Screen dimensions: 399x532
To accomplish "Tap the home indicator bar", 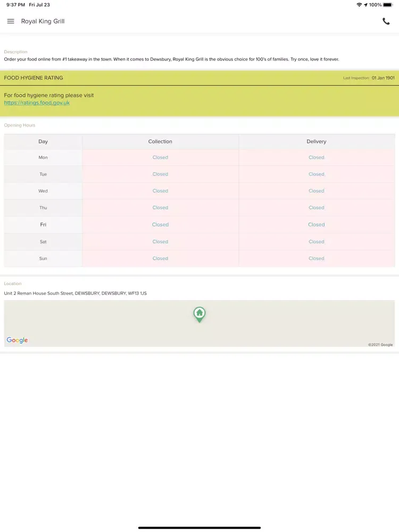I will (x=199, y=528).
